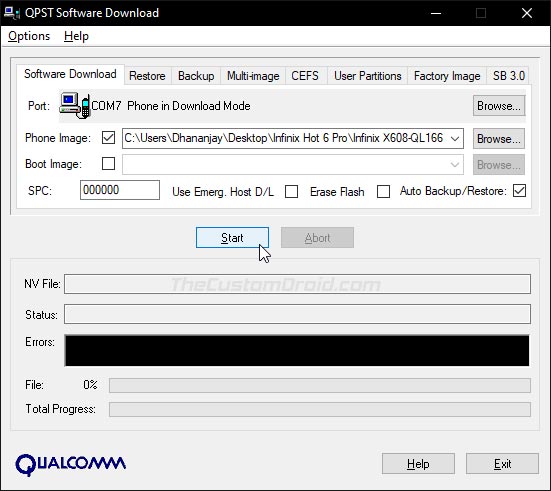Click the Exit button
Screen dimensions: 551x491
point(502,464)
